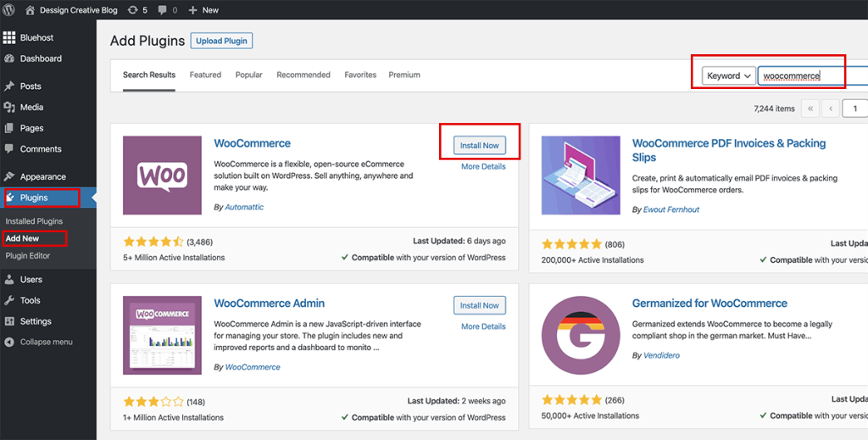868x440 pixels.
Task: Click the Tools wrench icon
Action: (x=8, y=300)
